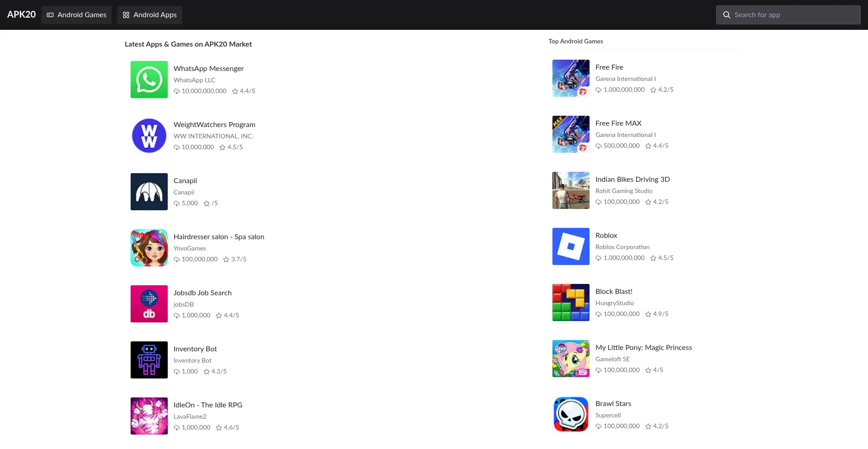
Task: Click the star rating icon for Brawl Stars
Action: point(648,426)
